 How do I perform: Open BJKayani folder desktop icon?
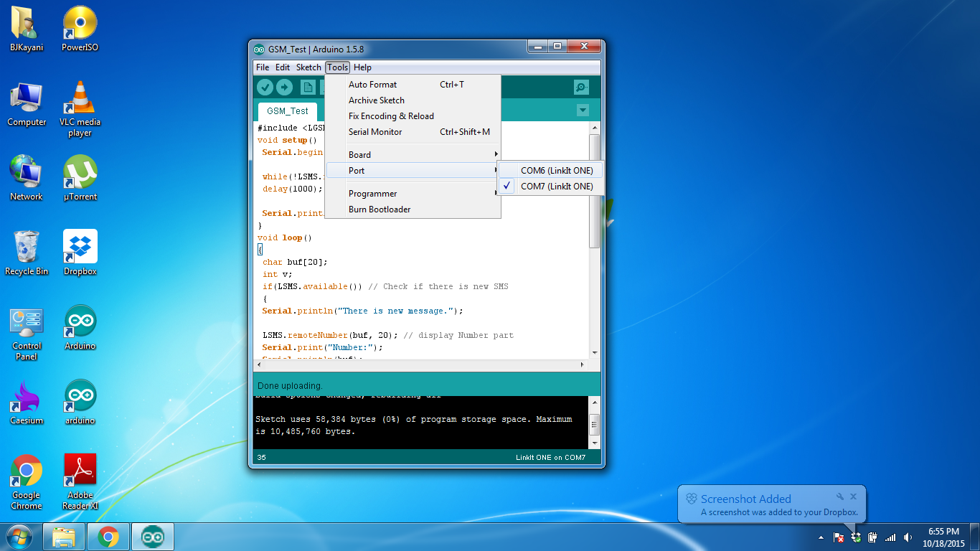pyautogui.click(x=27, y=30)
